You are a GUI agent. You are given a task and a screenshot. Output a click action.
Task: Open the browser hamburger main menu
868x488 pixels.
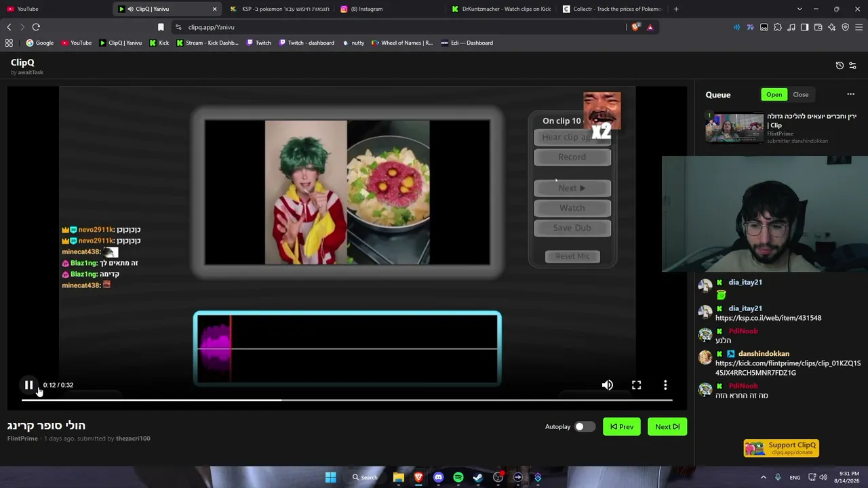[x=859, y=27]
